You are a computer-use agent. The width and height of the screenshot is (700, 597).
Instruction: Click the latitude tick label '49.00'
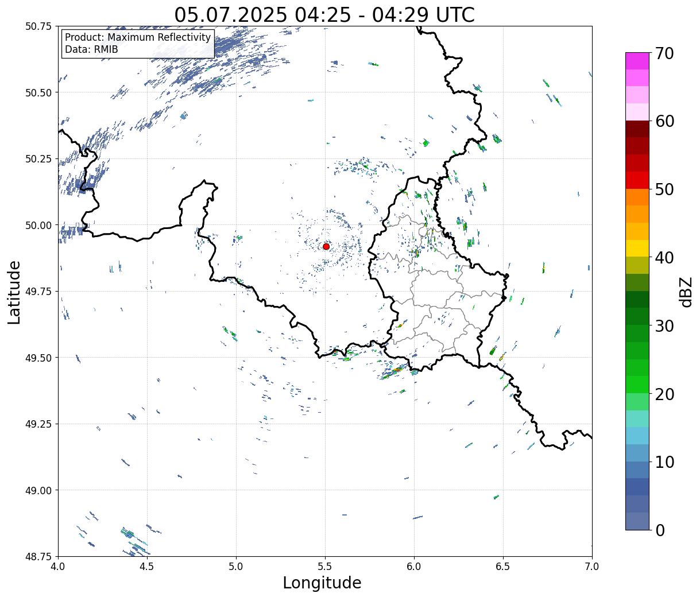pyautogui.click(x=38, y=490)
